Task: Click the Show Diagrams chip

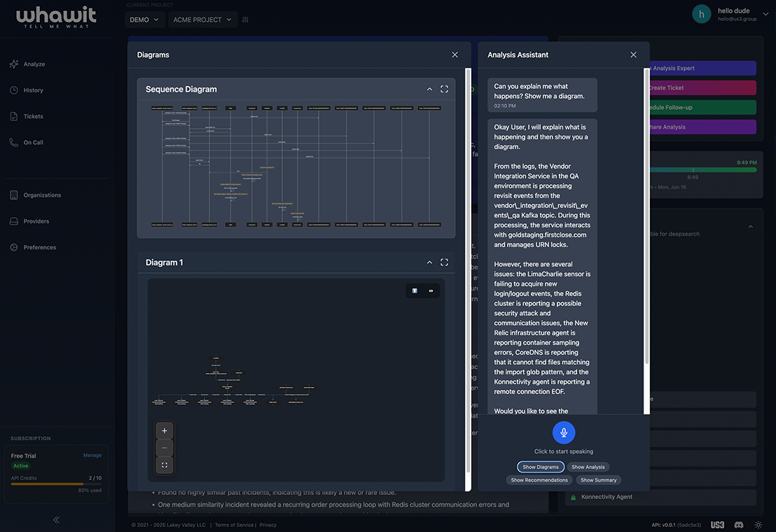Action: coord(541,467)
